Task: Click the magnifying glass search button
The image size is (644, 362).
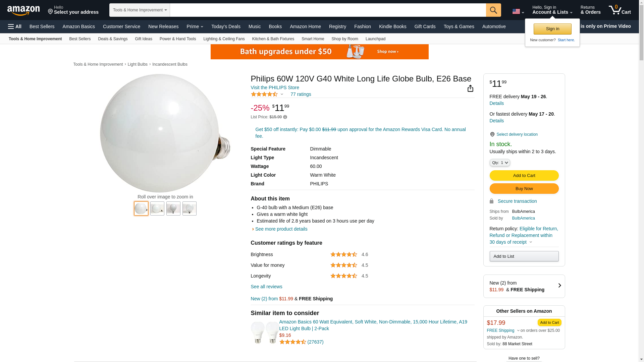Action: click(x=493, y=10)
